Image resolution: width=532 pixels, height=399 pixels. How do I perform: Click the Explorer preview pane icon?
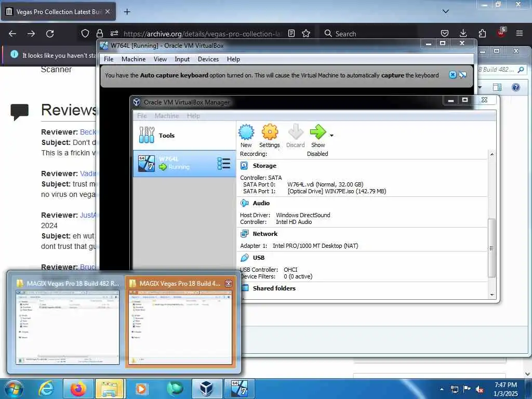(x=497, y=87)
